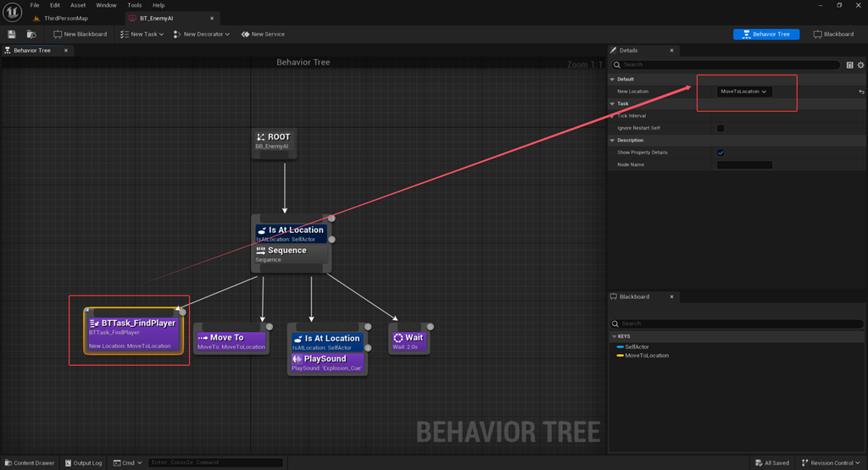Open the Cmd console type dropdown
The width and height of the screenshot is (868, 470).
(x=128, y=463)
